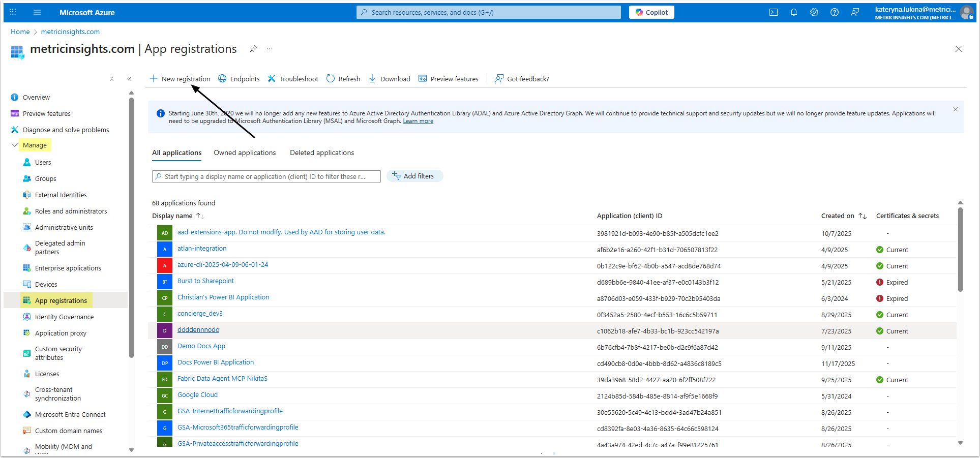Click the help question mark icon
Screen dimensions: 980x458
(834, 12)
